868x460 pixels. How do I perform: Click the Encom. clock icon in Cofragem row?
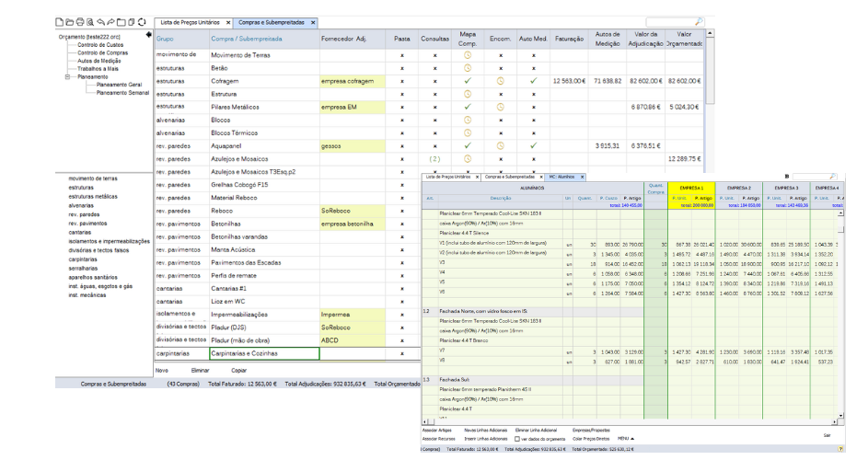[x=501, y=81]
